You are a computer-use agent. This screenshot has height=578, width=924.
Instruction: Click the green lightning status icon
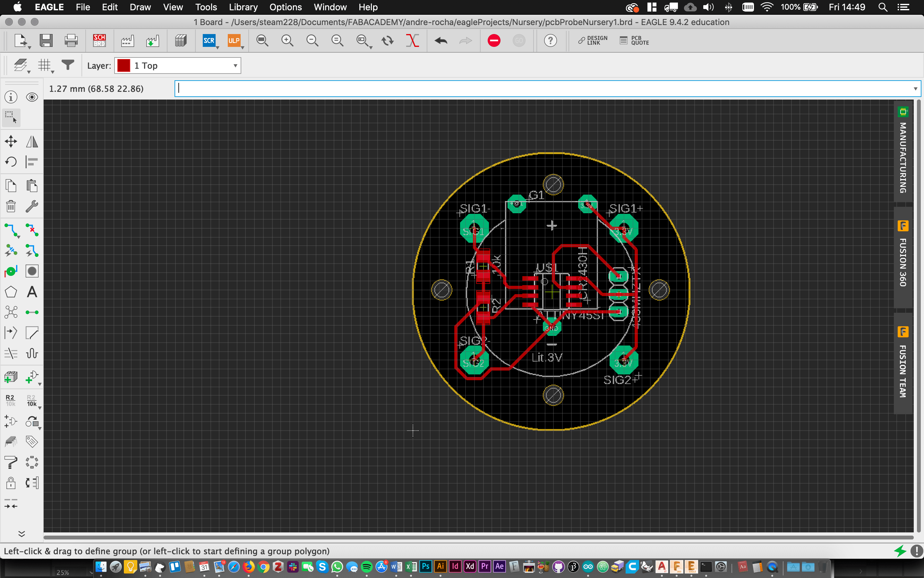(x=900, y=551)
